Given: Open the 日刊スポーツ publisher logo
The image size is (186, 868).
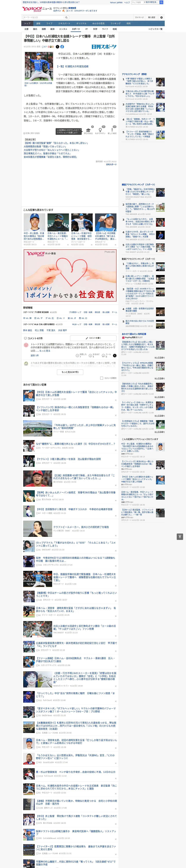Looking at the screenshot, I should (104, 47).
